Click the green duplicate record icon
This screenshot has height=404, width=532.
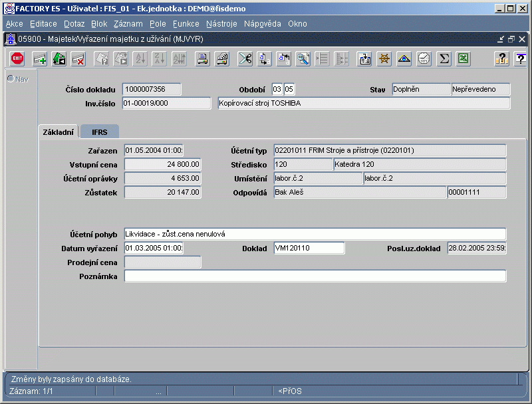click(59, 58)
